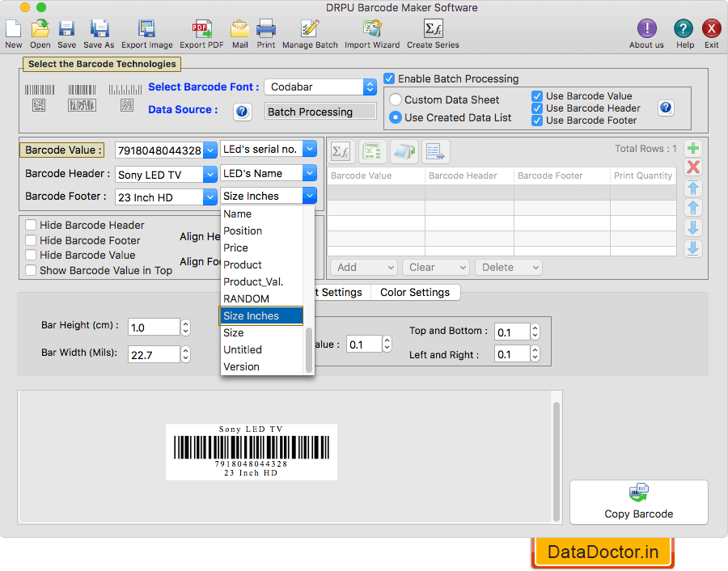Screen dimensions: 728x571
Task: Add a row with the green plus icon
Action: click(693, 149)
